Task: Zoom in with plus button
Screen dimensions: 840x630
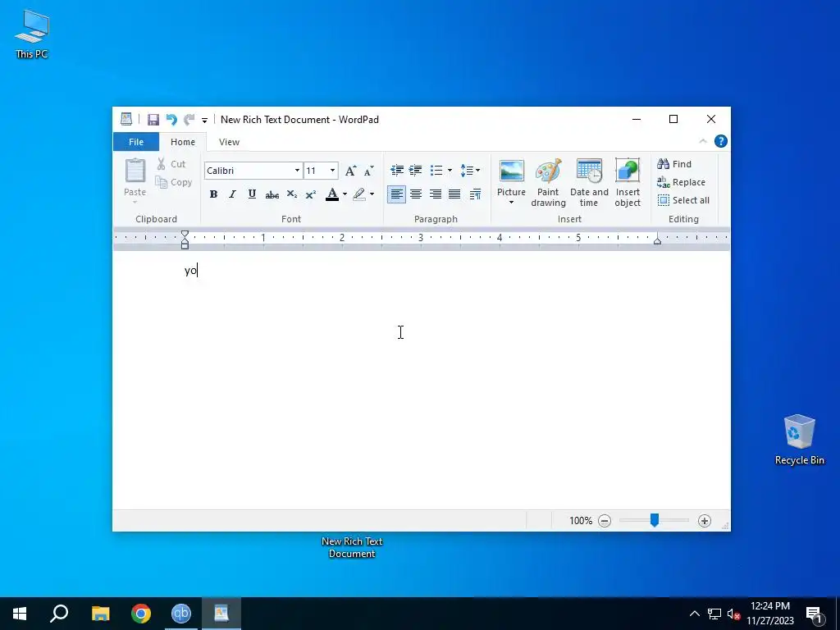Action: [x=705, y=521]
